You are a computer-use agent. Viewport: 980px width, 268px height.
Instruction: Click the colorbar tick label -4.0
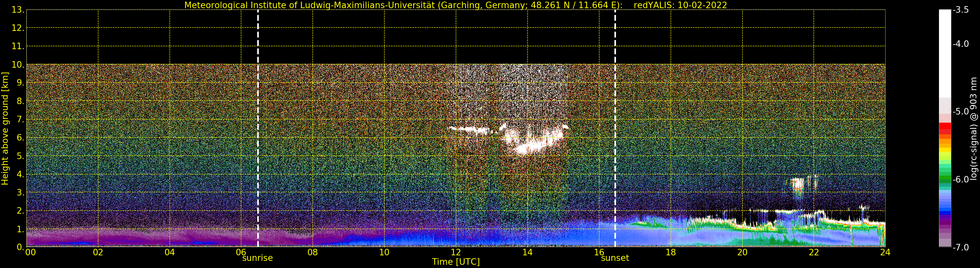pyautogui.click(x=960, y=44)
